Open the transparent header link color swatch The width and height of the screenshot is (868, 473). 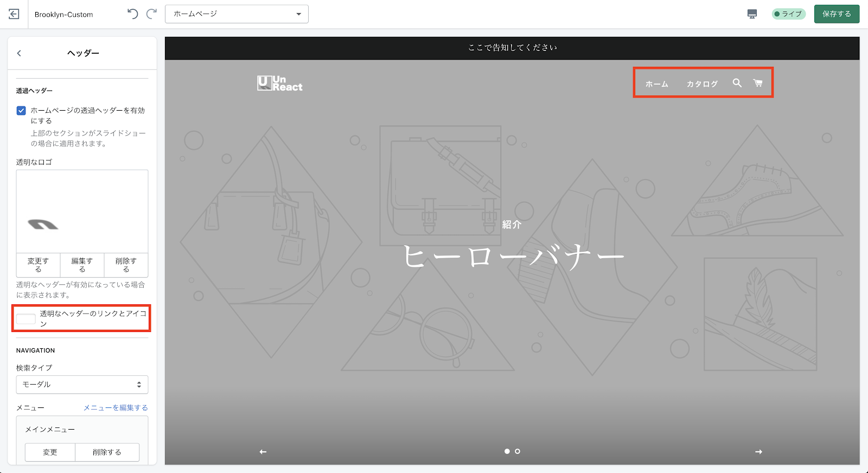tap(25, 319)
